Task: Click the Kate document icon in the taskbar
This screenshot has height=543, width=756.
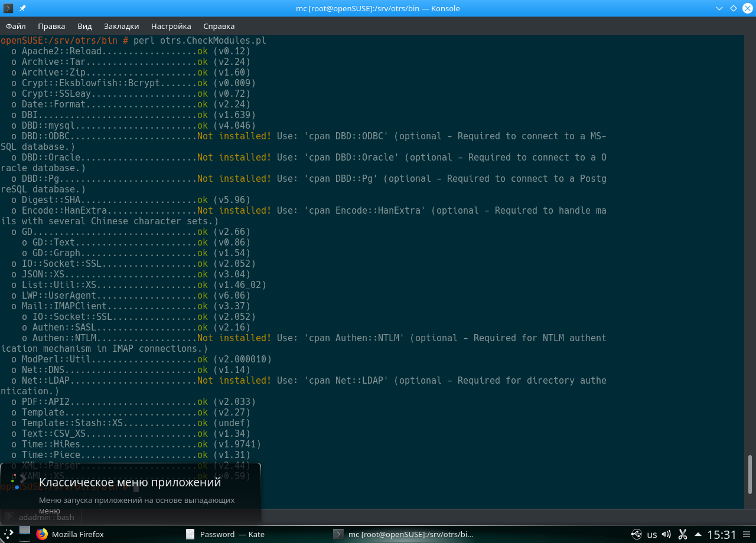Action: click(190, 534)
